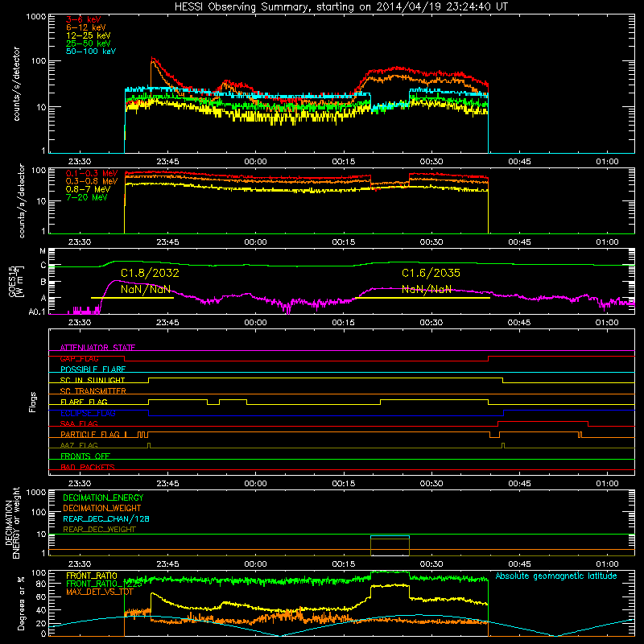The height and width of the screenshot is (644, 644).
Task: Click the 0.3-0.8 MeV legend entry
Action: (x=92, y=182)
